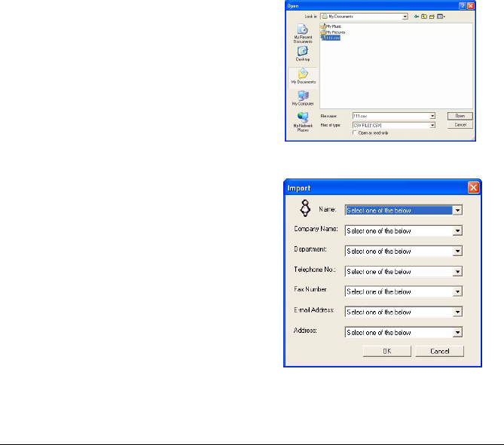Open the Company Name dropdown in Import
The width and height of the screenshot is (504, 445).
coord(457,230)
